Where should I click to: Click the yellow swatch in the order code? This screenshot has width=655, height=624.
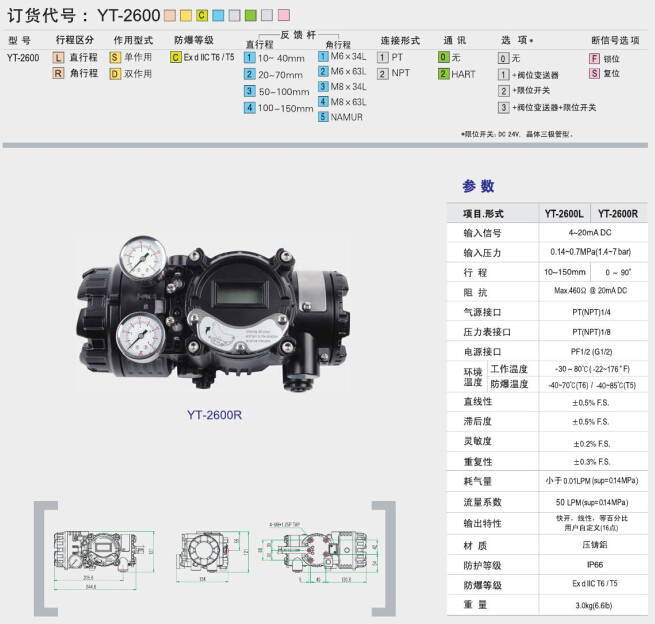pos(186,15)
